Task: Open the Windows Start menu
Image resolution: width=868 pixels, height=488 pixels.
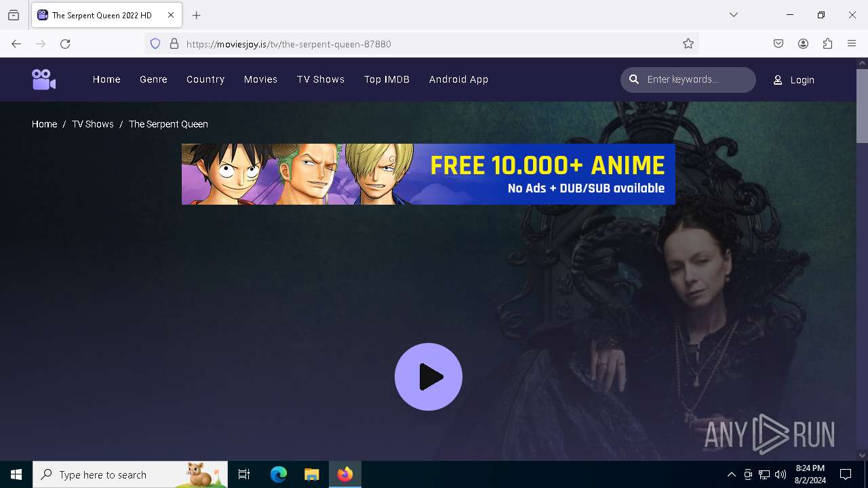Action: pyautogui.click(x=16, y=474)
